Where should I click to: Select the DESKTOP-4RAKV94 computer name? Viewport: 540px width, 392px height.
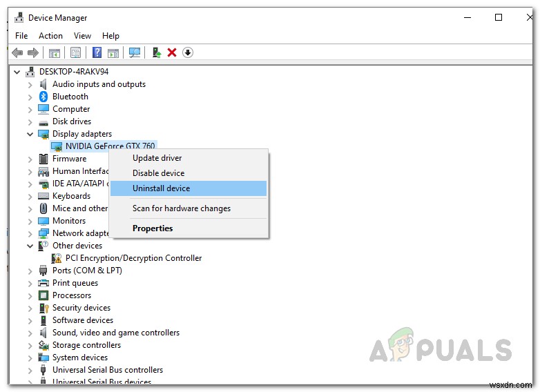(x=74, y=72)
